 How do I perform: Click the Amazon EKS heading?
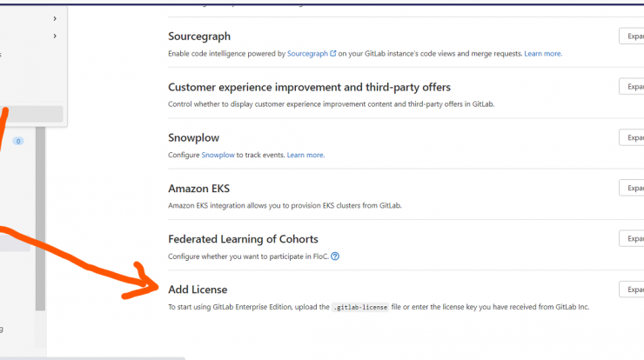pyautogui.click(x=198, y=189)
